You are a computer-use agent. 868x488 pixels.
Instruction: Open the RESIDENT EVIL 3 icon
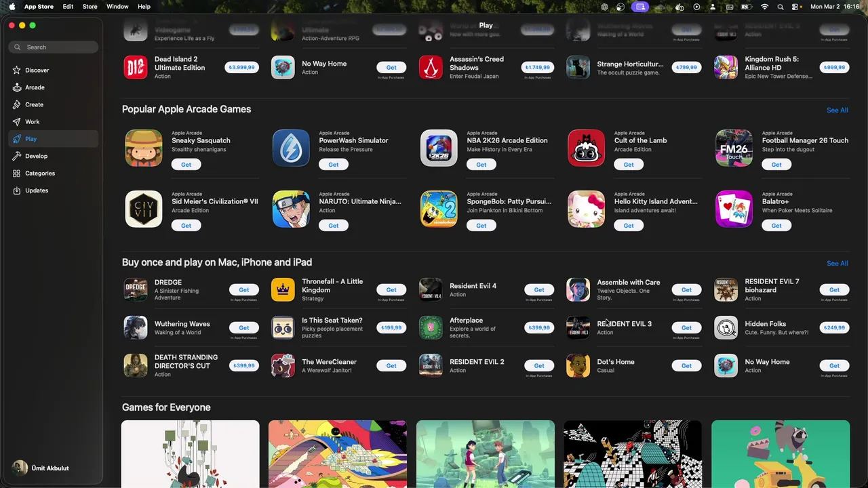tap(578, 327)
